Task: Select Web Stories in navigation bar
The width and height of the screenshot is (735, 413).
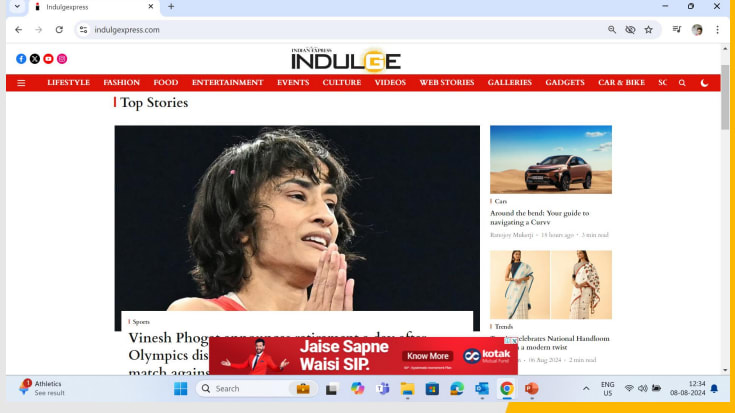Action: tap(446, 83)
